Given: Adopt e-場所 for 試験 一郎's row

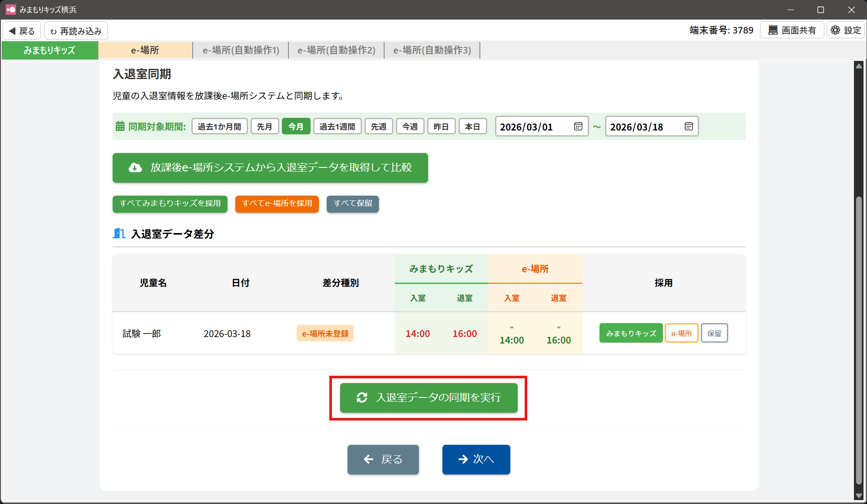Looking at the screenshot, I should click(681, 333).
